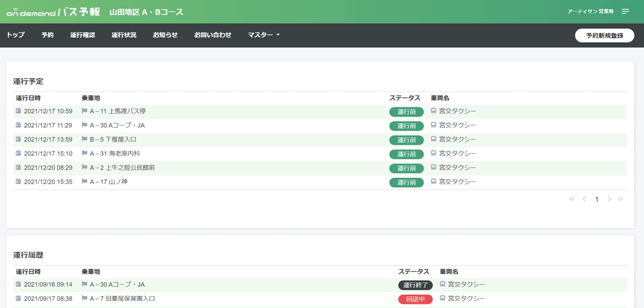Click the on demand バス予報 logo
The image size is (644, 308).
click(x=53, y=12)
